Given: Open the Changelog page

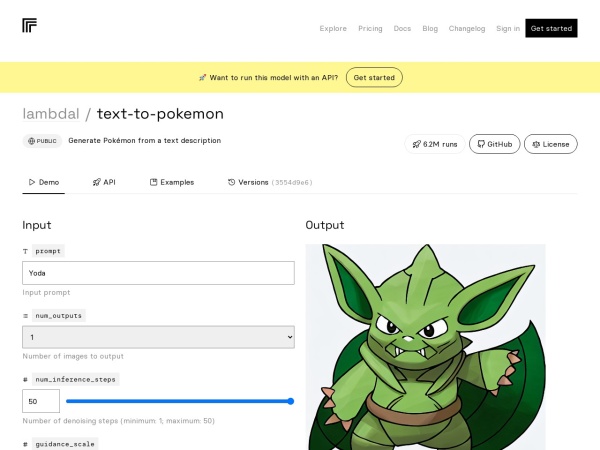Looking at the screenshot, I should (x=467, y=28).
